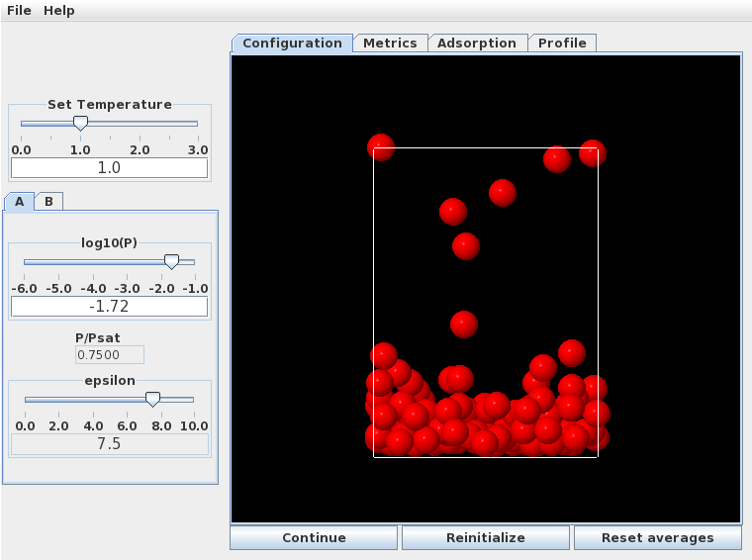Click the P/Psat label

click(98, 338)
